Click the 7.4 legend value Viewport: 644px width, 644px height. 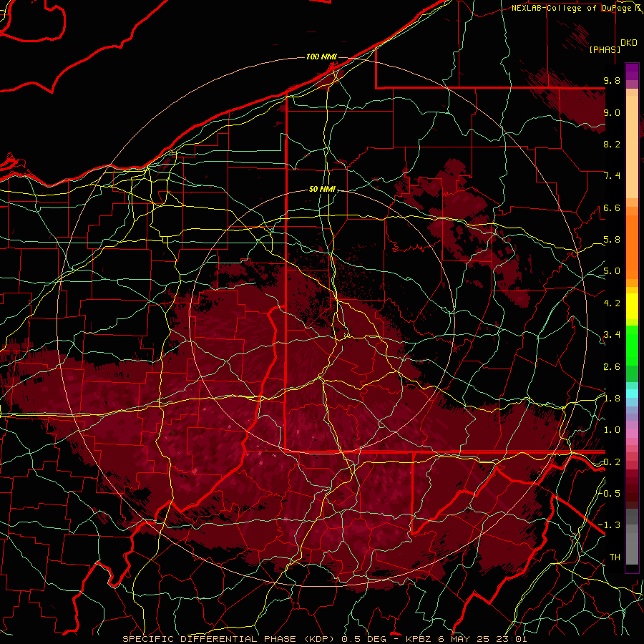pyautogui.click(x=612, y=176)
